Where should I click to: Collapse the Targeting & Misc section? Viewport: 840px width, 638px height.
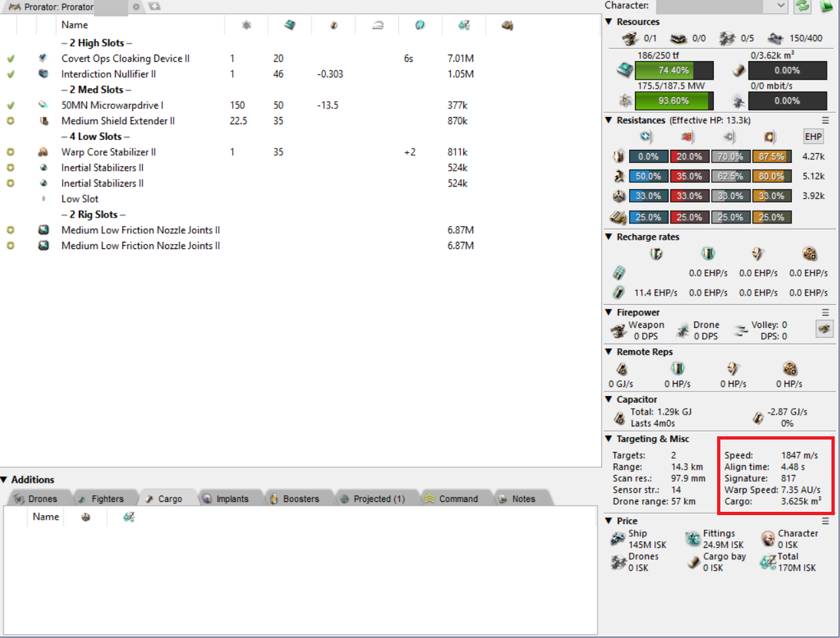click(x=609, y=438)
